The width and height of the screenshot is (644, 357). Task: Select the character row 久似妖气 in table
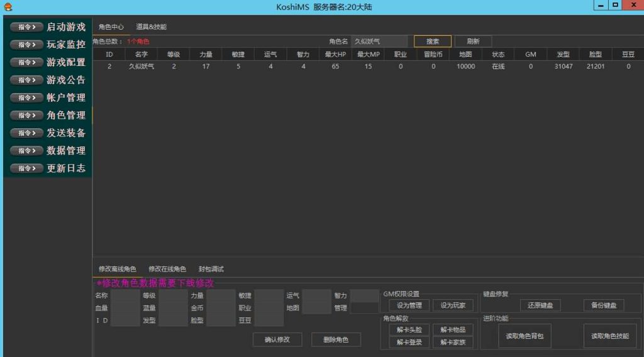(x=142, y=67)
